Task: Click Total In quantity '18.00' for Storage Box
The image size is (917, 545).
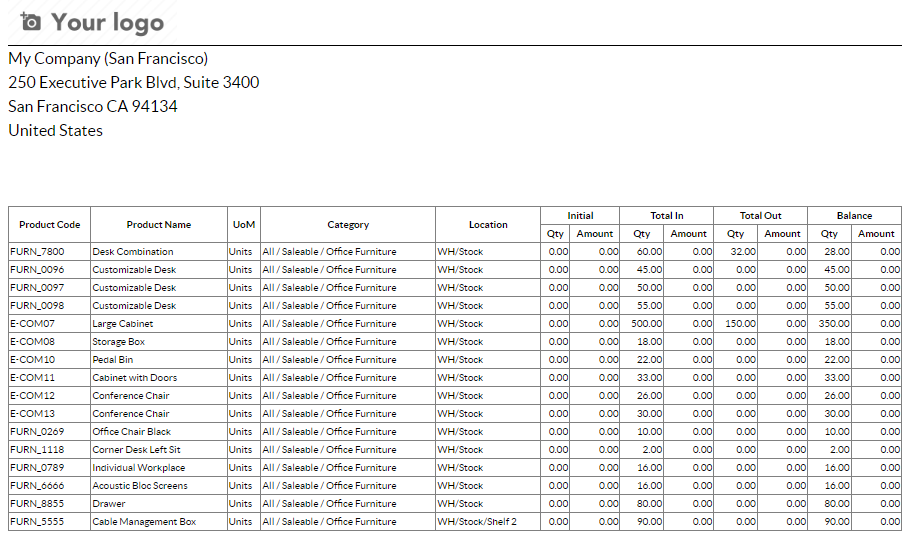Action: click(650, 342)
